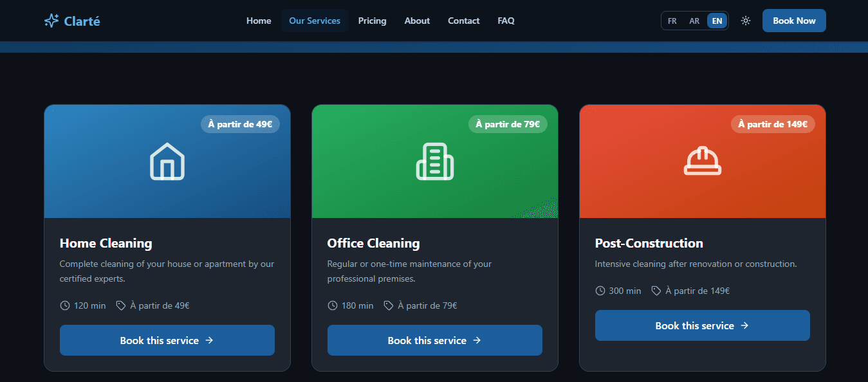Image resolution: width=868 pixels, height=382 pixels.
Task: Click the Clarté brand name link
Action: 82,21
